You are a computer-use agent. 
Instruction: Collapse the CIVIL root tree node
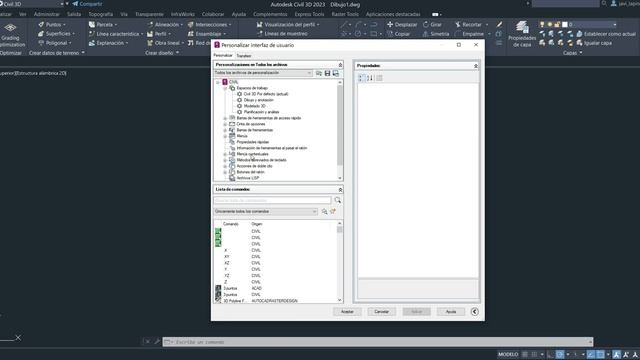point(218,82)
